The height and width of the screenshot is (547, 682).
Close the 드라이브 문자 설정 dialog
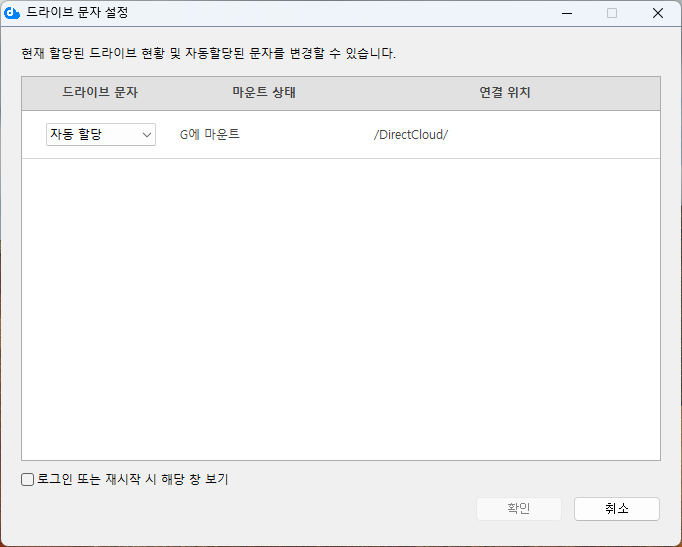[x=658, y=14]
